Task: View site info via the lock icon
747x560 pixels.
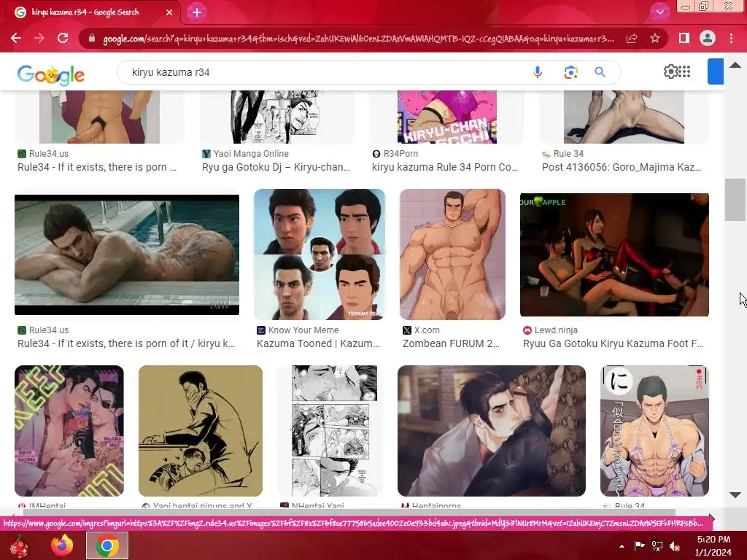Action: (91, 38)
